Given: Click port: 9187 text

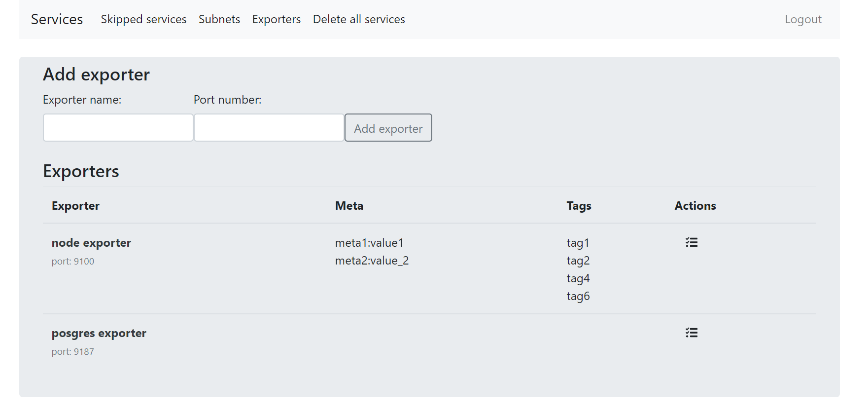Looking at the screenshot, I should point(73,352).
